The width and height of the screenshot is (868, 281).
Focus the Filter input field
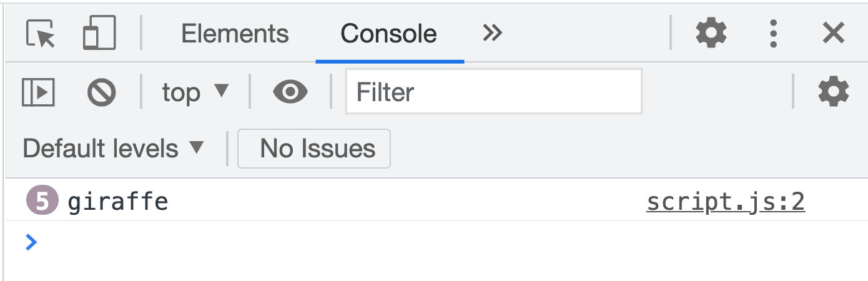coord(493,92)
